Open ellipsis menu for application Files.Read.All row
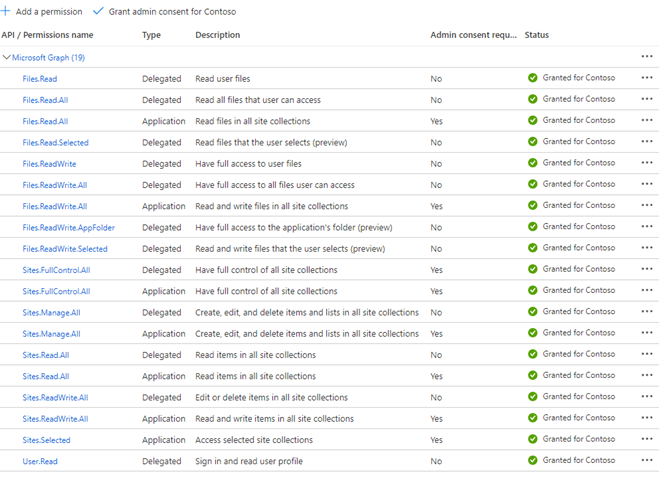This screenshot has width=665, height=481. (647, 120)
